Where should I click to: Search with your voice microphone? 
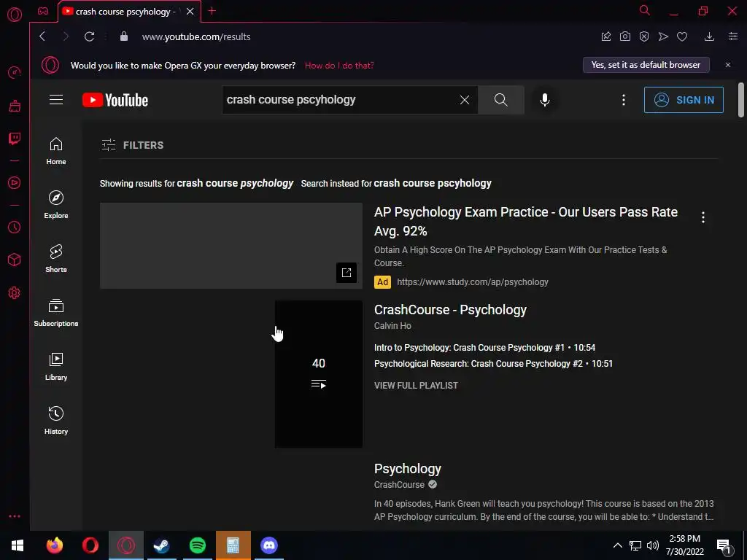[x=544, y=99]
